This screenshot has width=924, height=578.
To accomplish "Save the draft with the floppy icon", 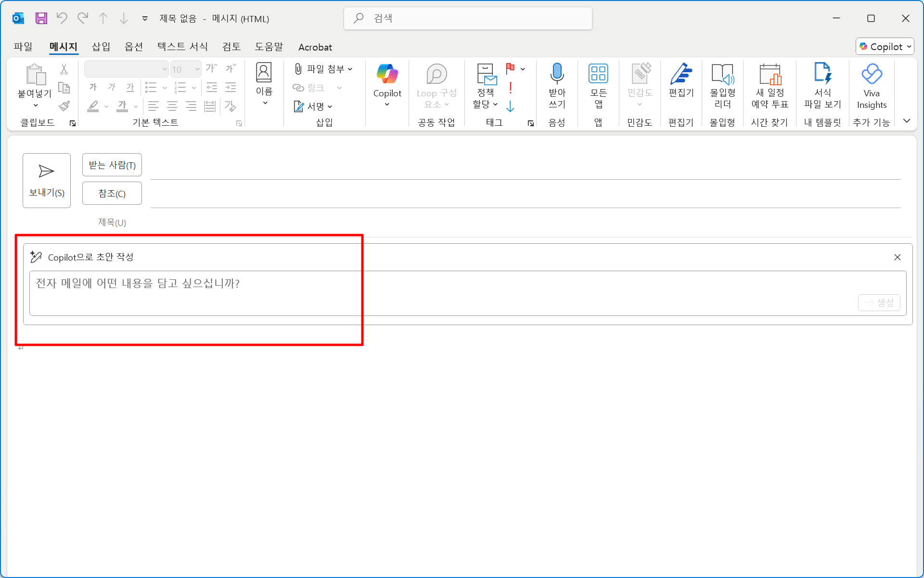I will 41,18.
